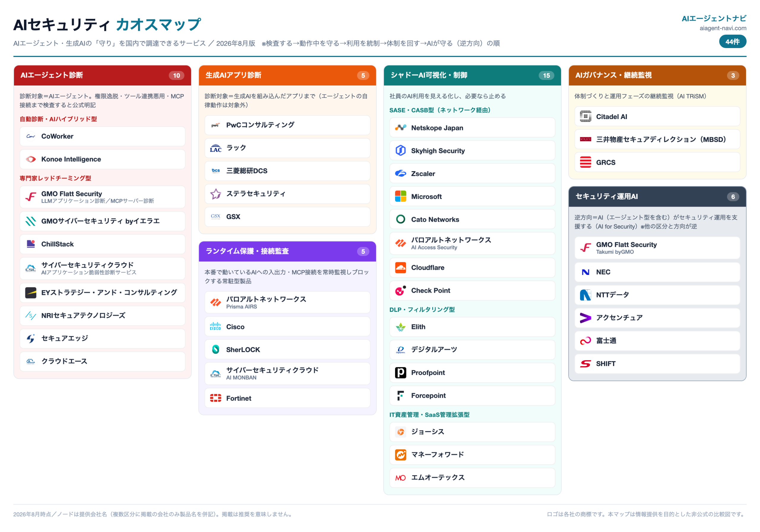The image size is (760, 532).
Task: Click the AIアプリケーション脆弱性診断サービス subtitle
Action: coord(89,273)
